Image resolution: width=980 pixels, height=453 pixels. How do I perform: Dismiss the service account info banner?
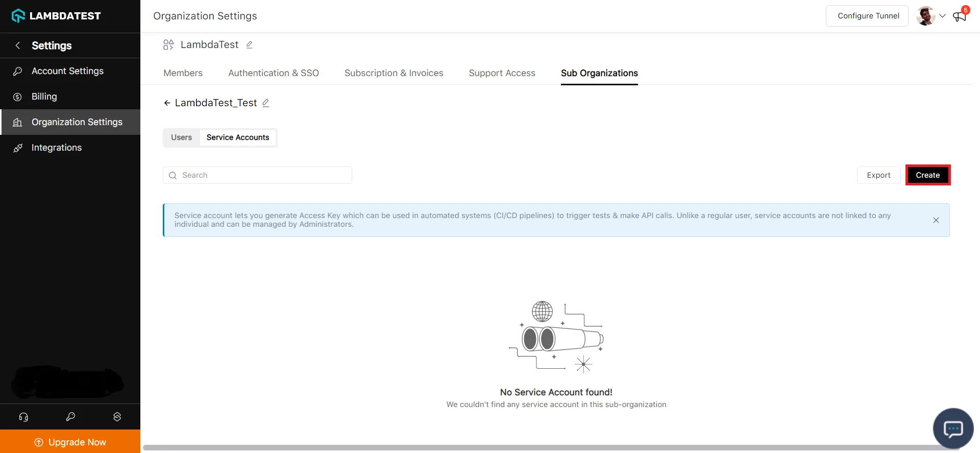coord(936,220)
